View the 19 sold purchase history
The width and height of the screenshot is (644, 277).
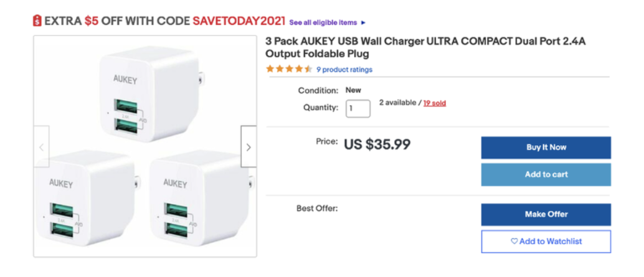click(435, 103)
